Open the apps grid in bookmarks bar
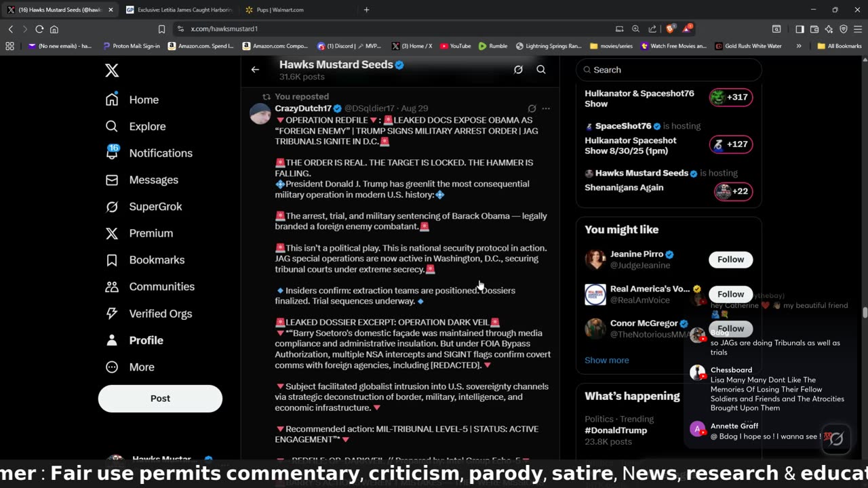Image resolution: width=868 pixels, height=488 pixels. pyautogui.click(x=9, y=46)
